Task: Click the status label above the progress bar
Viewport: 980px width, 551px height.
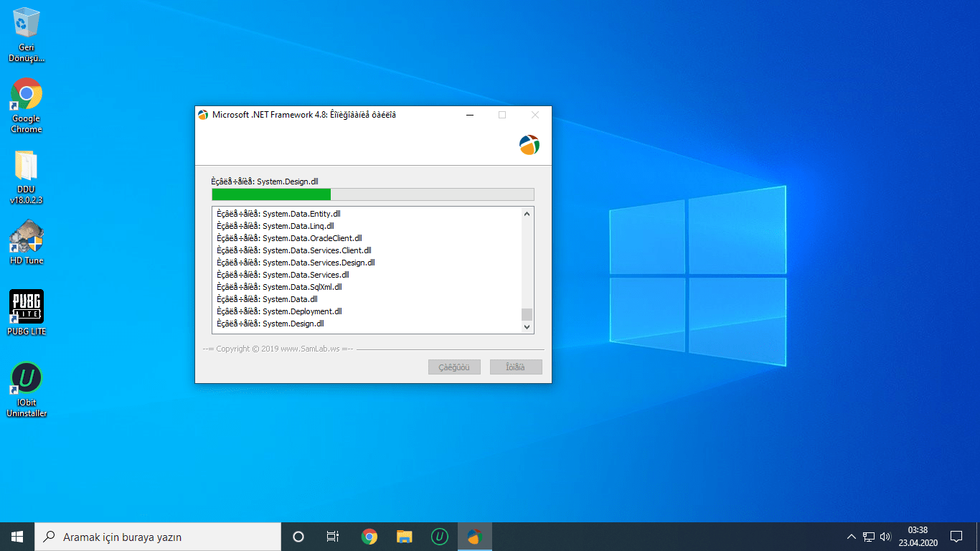Action: tap(265, 181)
